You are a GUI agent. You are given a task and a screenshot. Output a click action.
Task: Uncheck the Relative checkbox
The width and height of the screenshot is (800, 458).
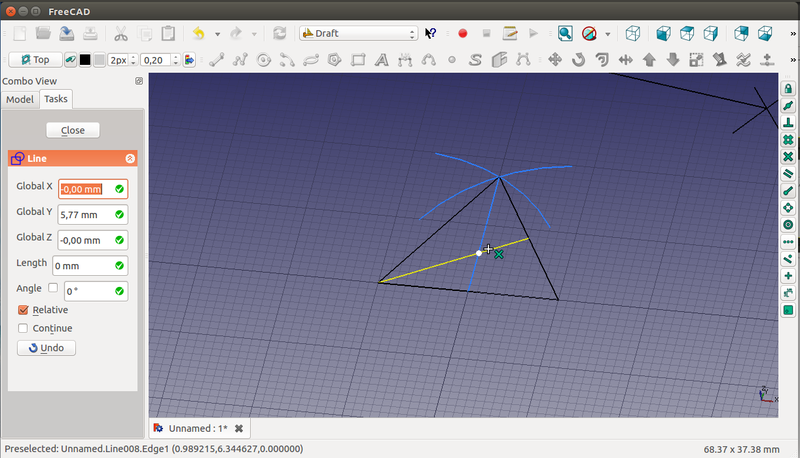pos(24,310)
